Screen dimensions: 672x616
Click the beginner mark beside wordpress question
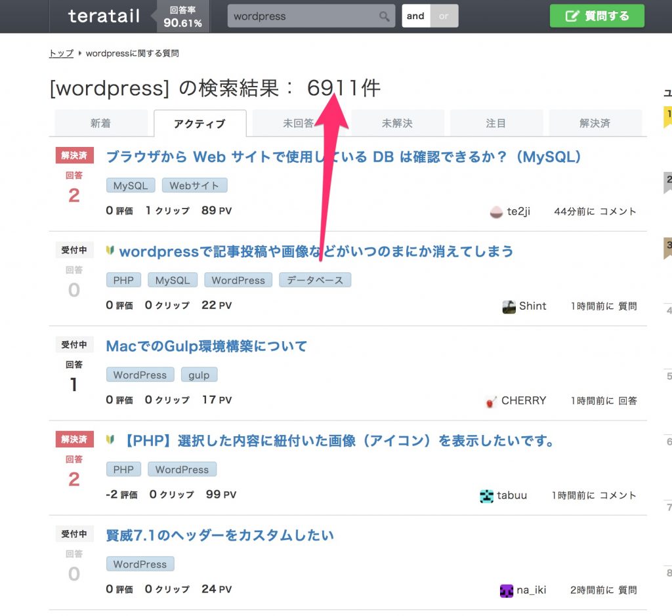[110, 251]
